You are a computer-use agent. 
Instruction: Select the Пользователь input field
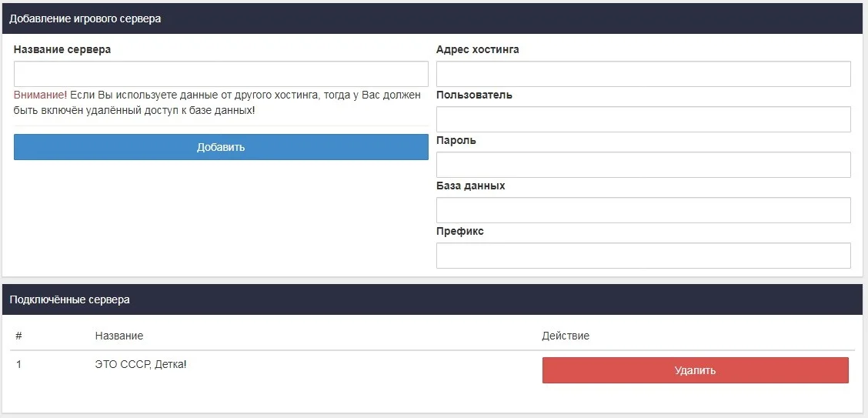(x=643, y=119)
